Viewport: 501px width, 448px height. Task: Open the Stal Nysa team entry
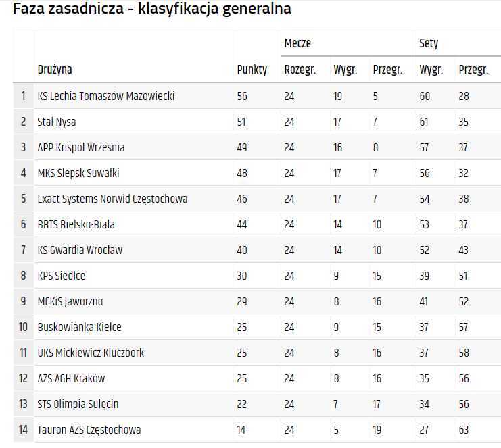[x=57, y=122]
